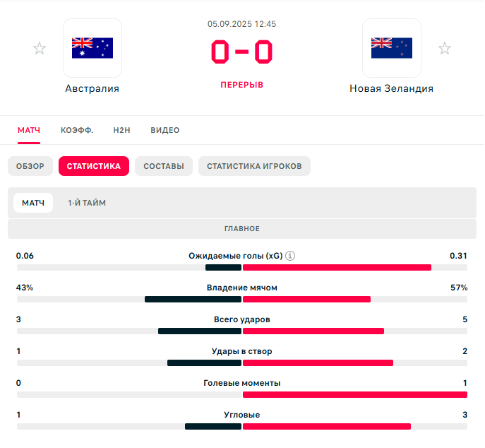Select the СТАТИСТИКА pill button
The width and height of the screenshot is (485, 448).
pos(94,166)
